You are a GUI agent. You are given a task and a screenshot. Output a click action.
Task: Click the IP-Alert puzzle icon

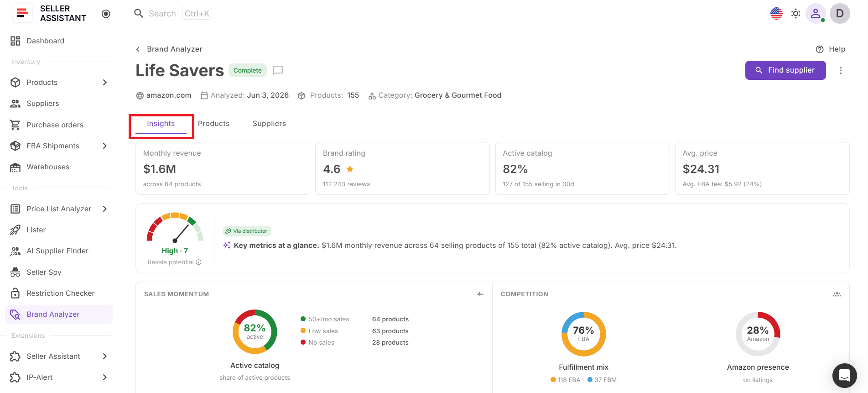[16, 377]
